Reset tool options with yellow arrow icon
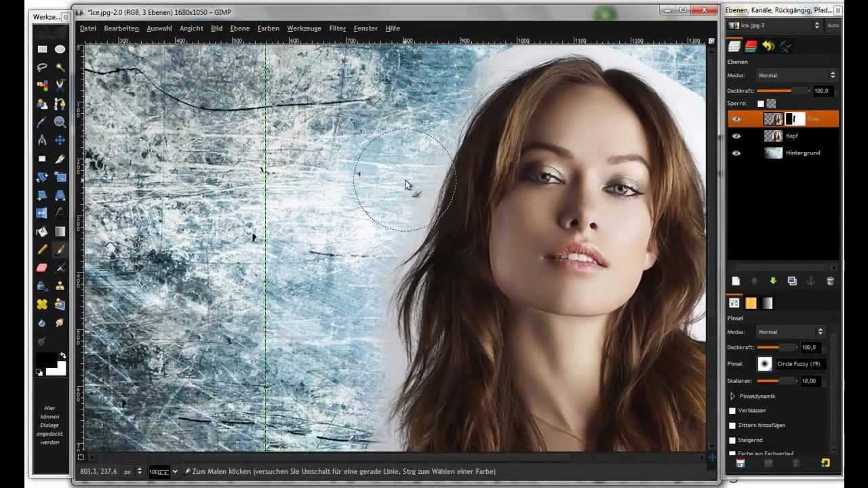This screenshot has height=488, width=868. coord(825,463)
